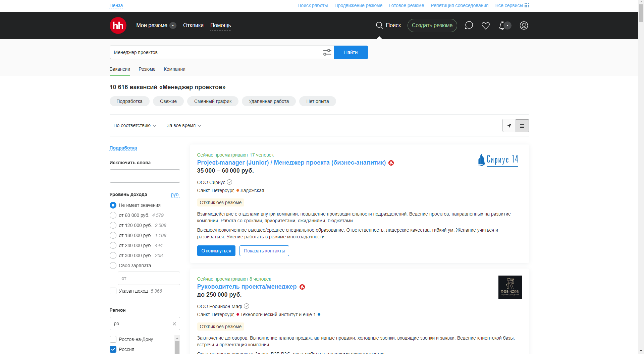Image resolution: width=644 pixels, height=354 pixels.
Task: Click verified checkmark beside ООО Сириус
Action: tap(229, 182)
